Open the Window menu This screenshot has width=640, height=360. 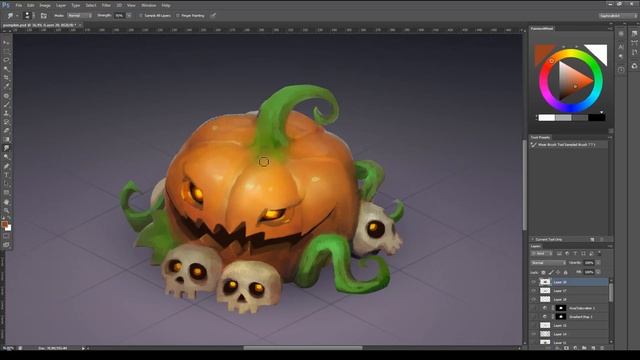[149, 5]
